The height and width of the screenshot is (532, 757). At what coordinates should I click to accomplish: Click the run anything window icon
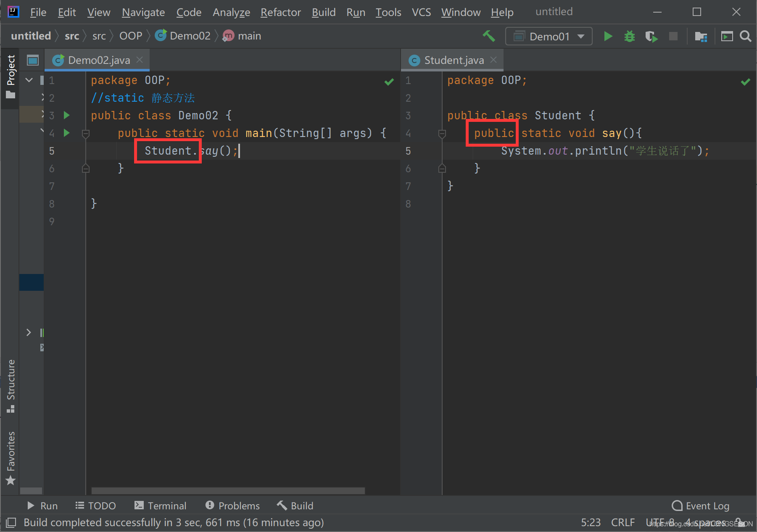point(727,37)
